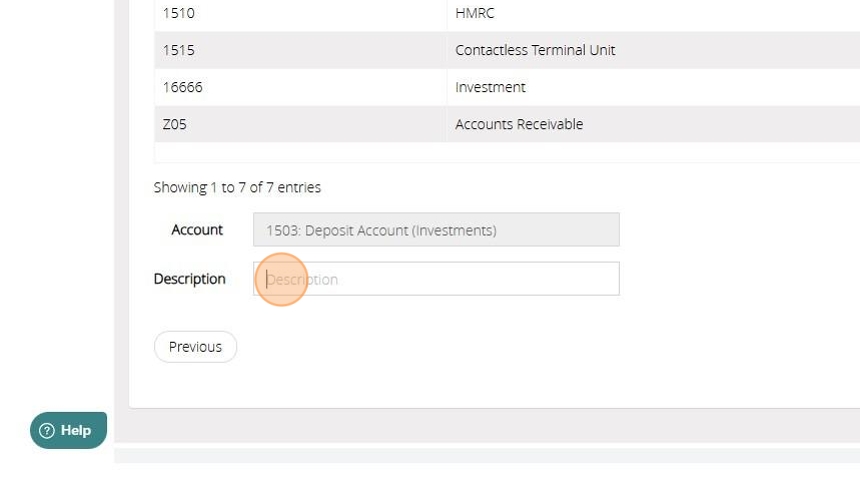Screen dimensions: 860x482
Task: Choose the Contactless Terminal Unit entry
Action: 535,50
